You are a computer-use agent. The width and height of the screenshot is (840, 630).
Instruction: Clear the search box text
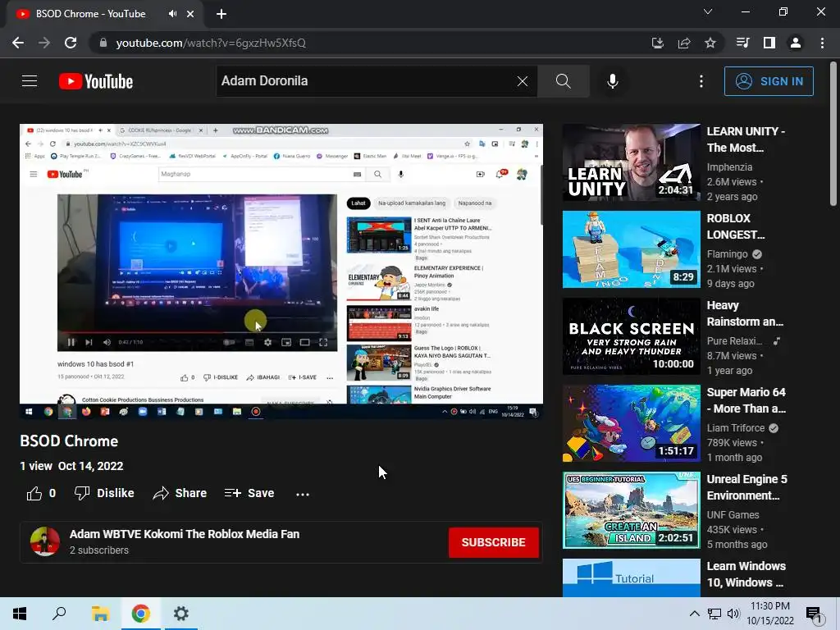point(523,81)
